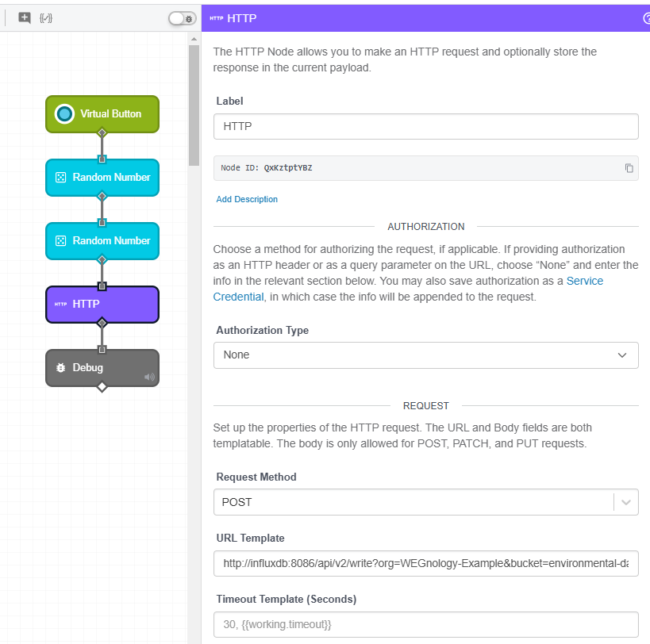Select the purple HTTP node on canvas
The image size is (650, 644).
pyautogui.click(x=102, y=305)
